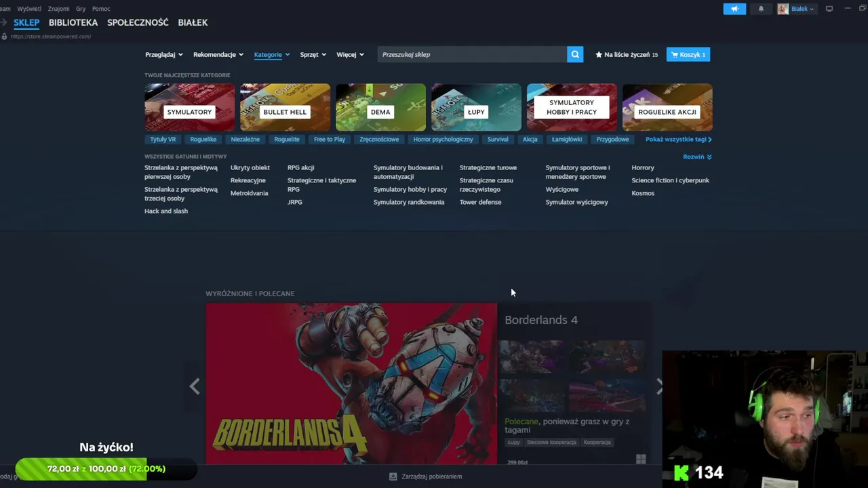The height and width of the screenshot is (488, 868).
Task: Open the announcements megaphone icon
Action: point(734,9)
